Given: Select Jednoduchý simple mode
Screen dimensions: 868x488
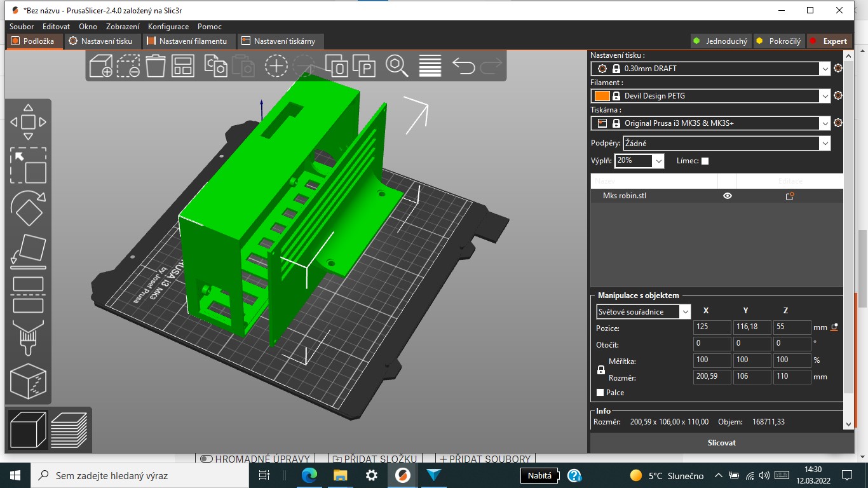Looking at the screenshot, I should click(x=721, y=41).
